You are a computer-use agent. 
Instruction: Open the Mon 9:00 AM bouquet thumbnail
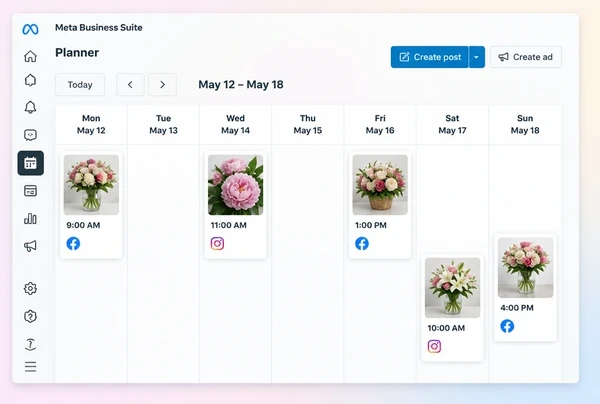[x=91, y=185]
